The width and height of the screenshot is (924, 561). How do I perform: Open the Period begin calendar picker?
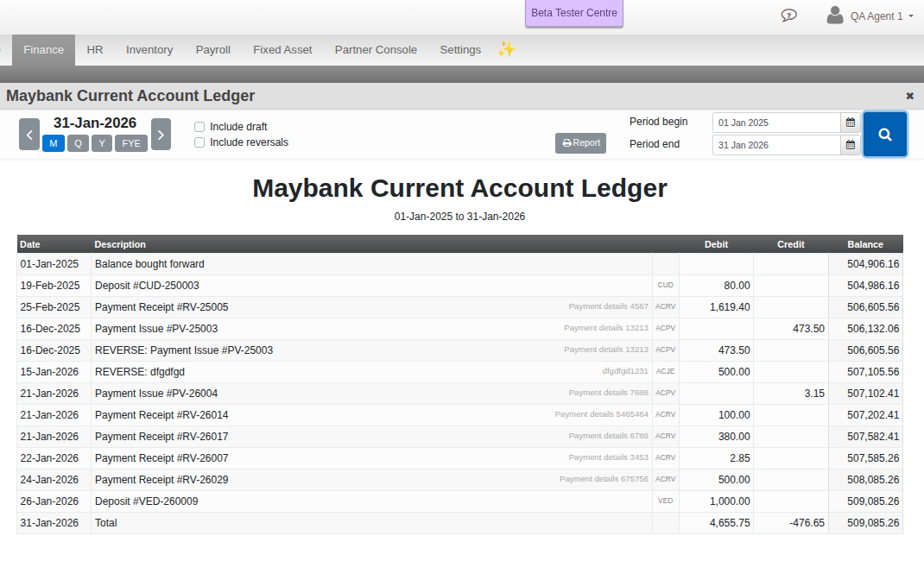(x=851, y=123)
